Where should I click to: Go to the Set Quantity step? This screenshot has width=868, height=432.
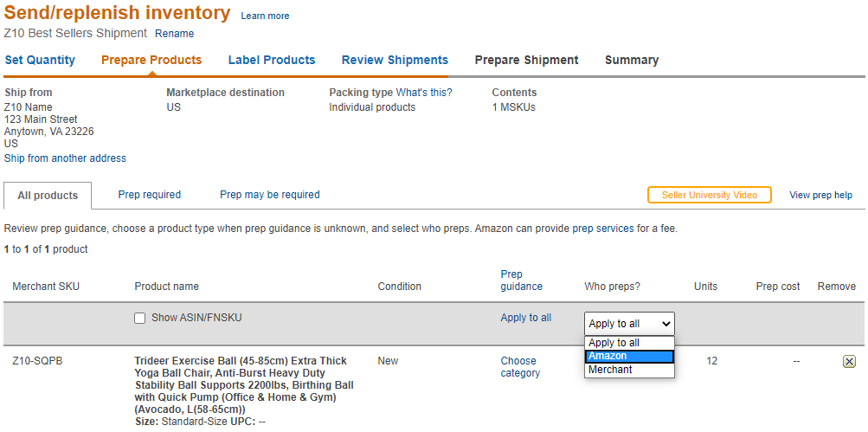pyautogui.click(x=40, y=61)
